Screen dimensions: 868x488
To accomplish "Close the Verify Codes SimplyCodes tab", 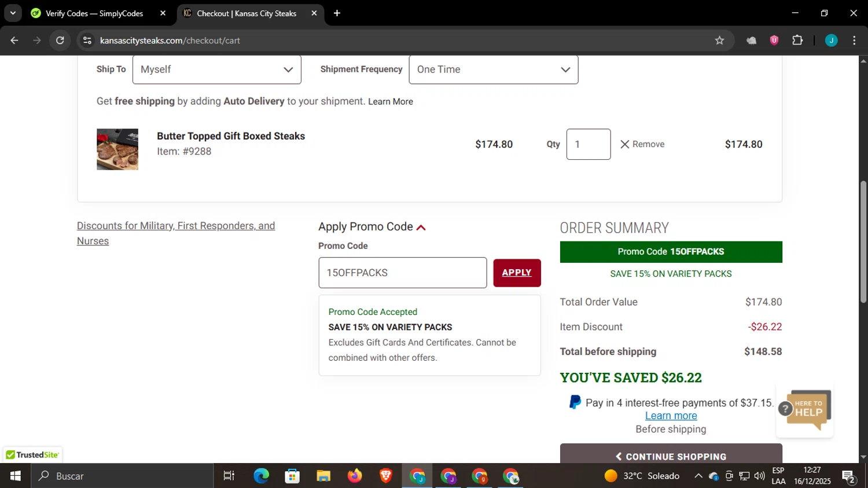I will coord(163,13).
